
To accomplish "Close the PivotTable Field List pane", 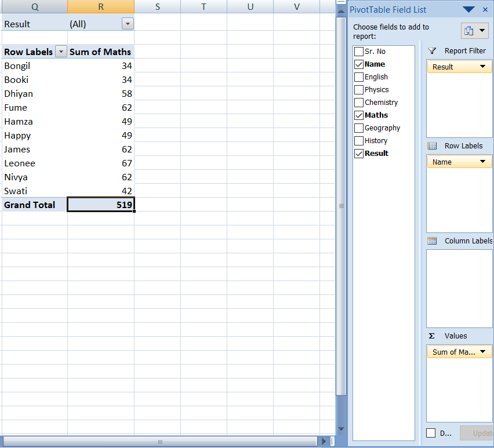I will coord(485,9).
